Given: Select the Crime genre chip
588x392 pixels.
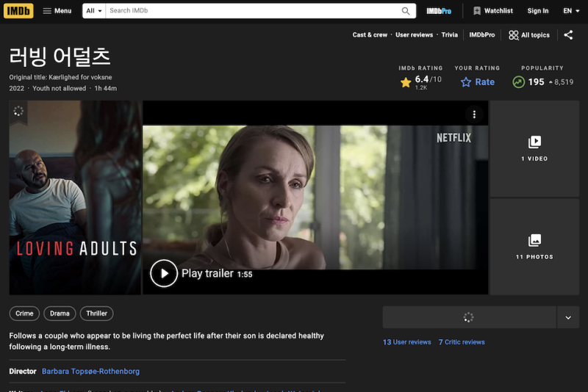Looking at the screenshot, I should pos(24,313).
